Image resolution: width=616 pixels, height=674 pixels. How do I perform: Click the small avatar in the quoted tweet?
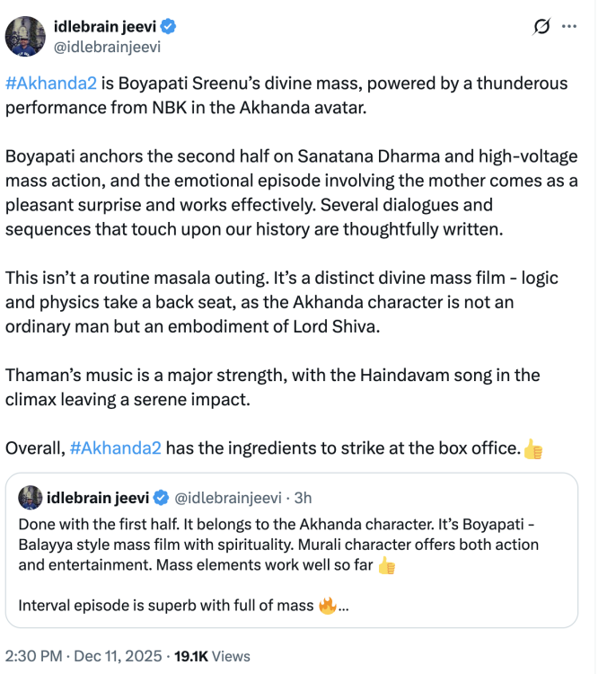(30, 497)
